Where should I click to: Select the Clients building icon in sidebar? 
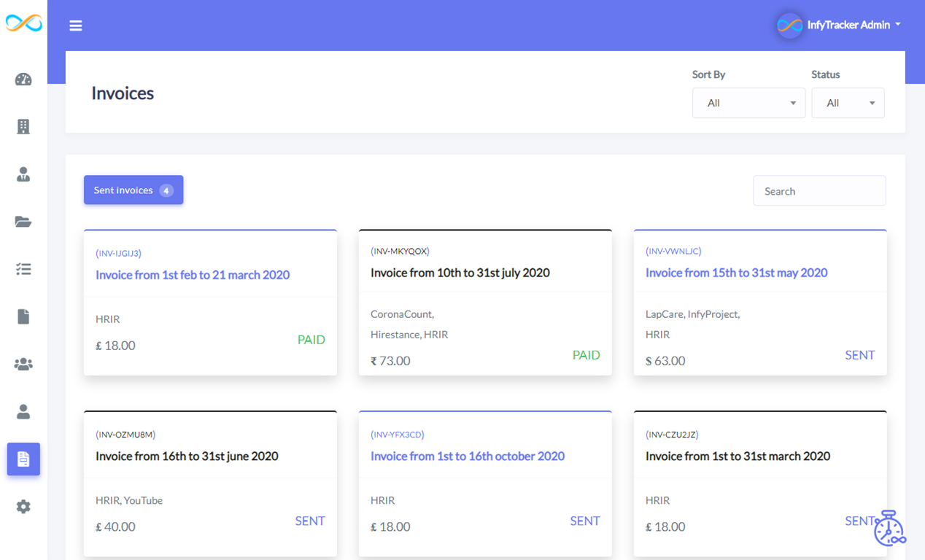point(23,126)
